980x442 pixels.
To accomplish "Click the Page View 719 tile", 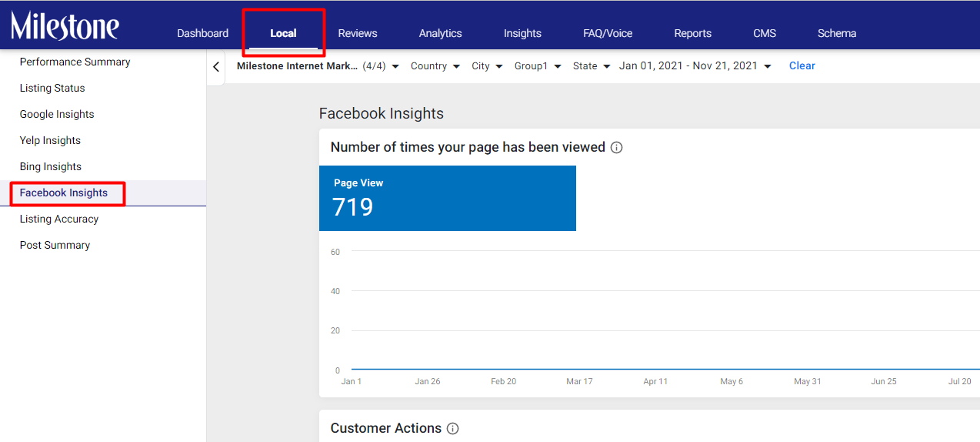I will 448,198.
